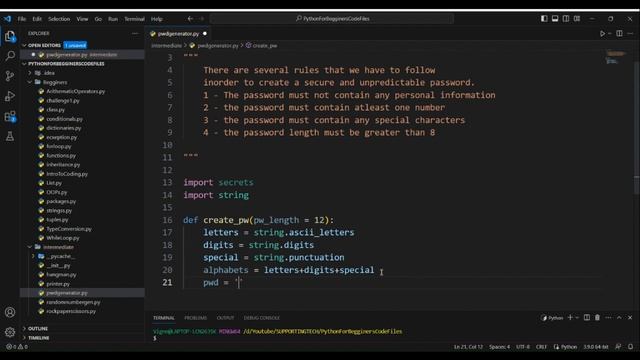Kill terminal with the trash icon
The height and width of the screenshot is (360, 640).
pyautogui.click(x=597, y=318)
